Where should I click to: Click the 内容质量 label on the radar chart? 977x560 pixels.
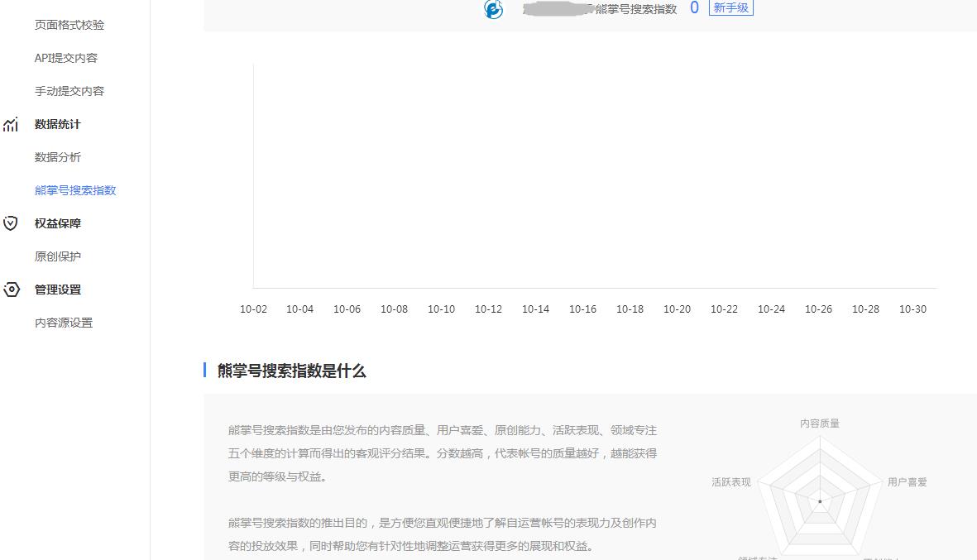point(820,422)
